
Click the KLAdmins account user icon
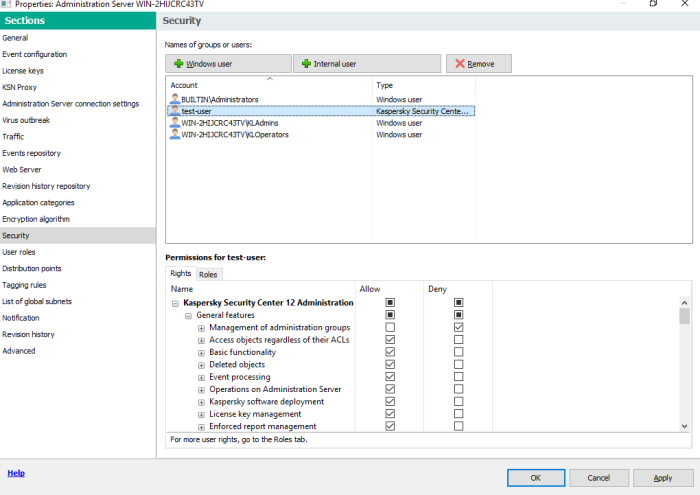pyautogui.click(x=174, y=123)
